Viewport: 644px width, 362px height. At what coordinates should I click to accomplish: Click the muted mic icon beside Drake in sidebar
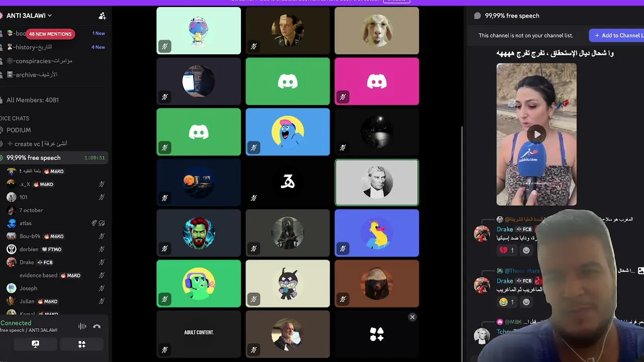[x=102, y=262]
